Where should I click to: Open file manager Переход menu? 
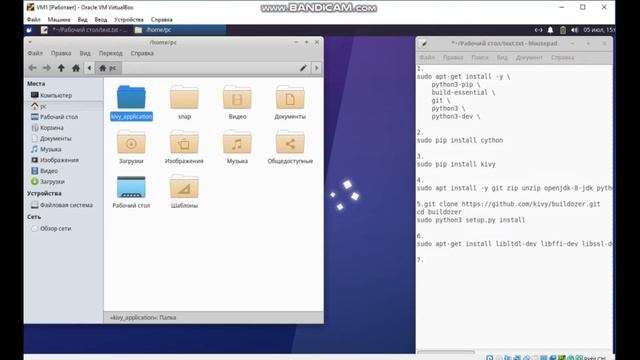(x=111, y=53)
